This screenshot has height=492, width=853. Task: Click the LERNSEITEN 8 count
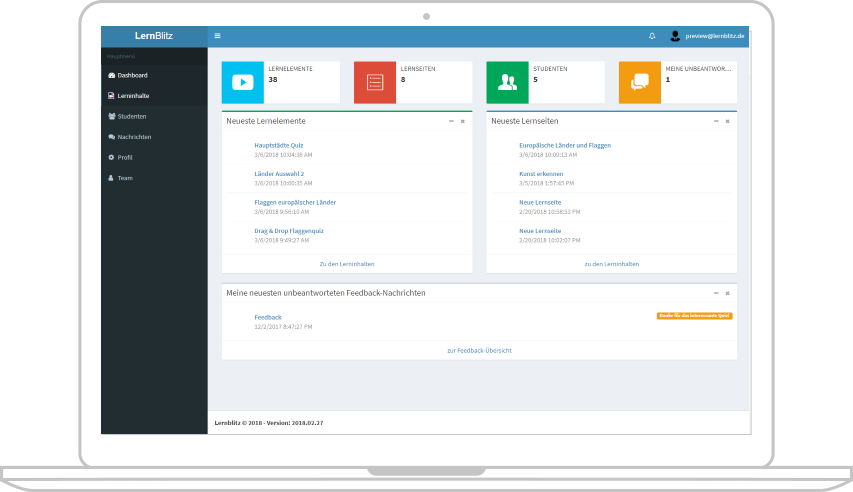coord(403,79)
